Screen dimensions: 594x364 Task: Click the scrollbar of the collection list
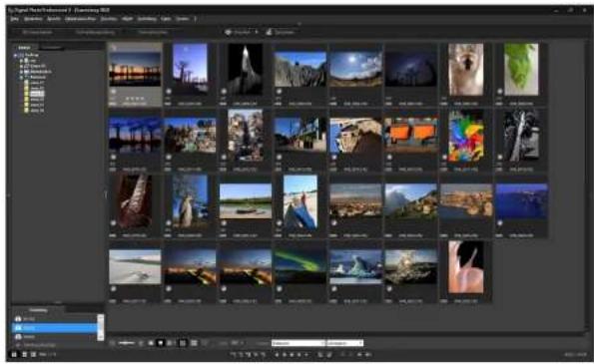click(x=101, y=328)
